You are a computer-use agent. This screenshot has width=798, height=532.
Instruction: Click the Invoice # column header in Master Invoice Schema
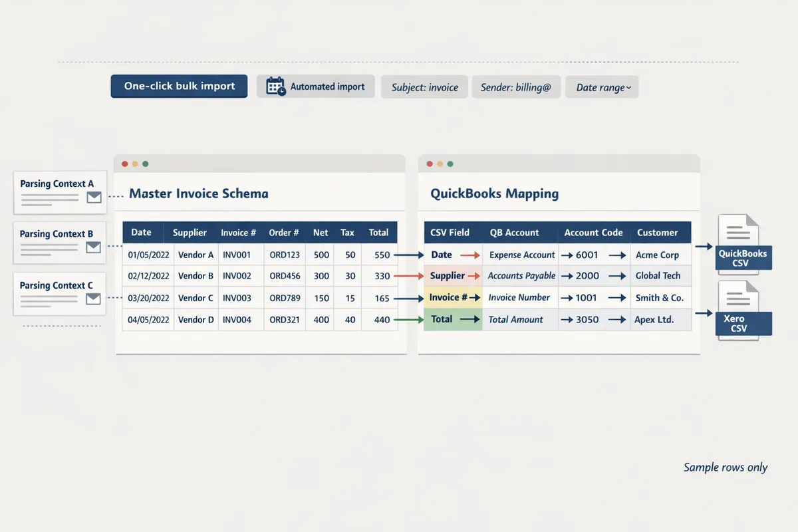[x=239, y=233]
